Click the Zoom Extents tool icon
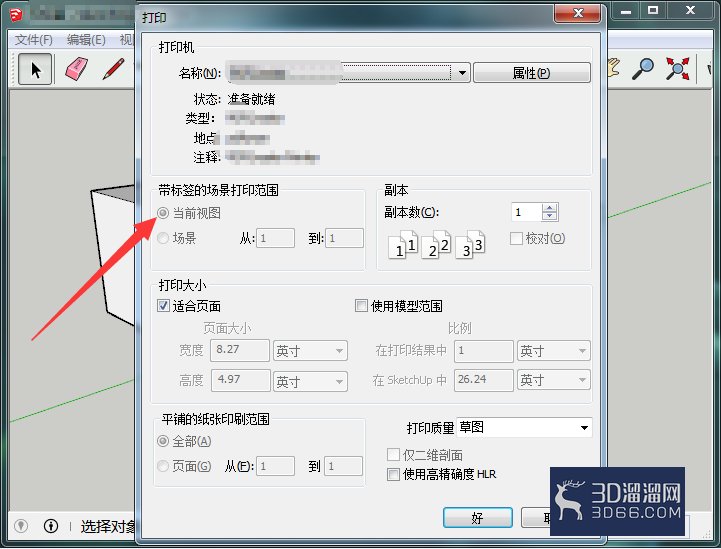Screen dimensions: 721x549 pyautogui.click(x=677, y=69)
